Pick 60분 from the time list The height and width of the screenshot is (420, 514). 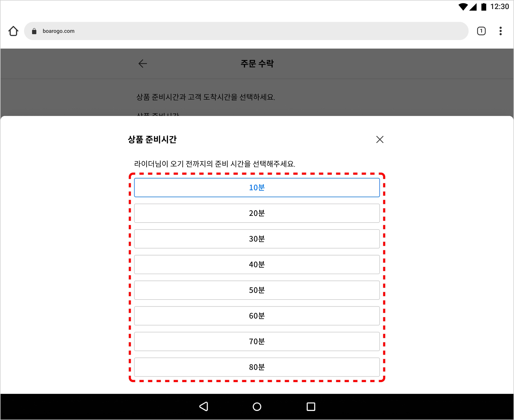point(257,316)
